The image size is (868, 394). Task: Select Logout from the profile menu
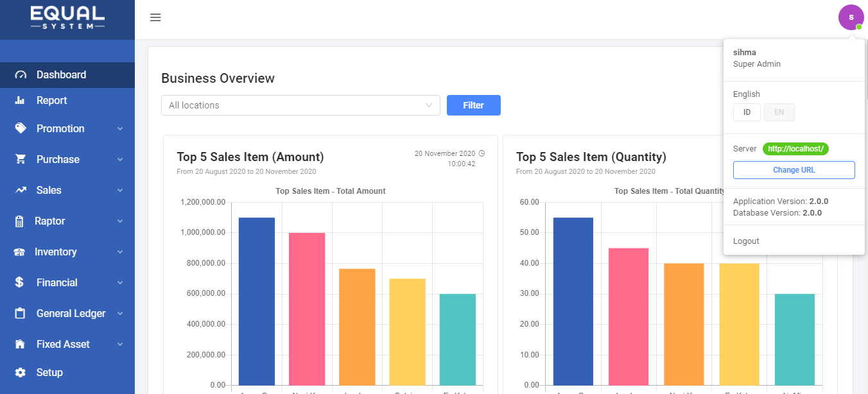pyautogui.click(x=746, y=241)
